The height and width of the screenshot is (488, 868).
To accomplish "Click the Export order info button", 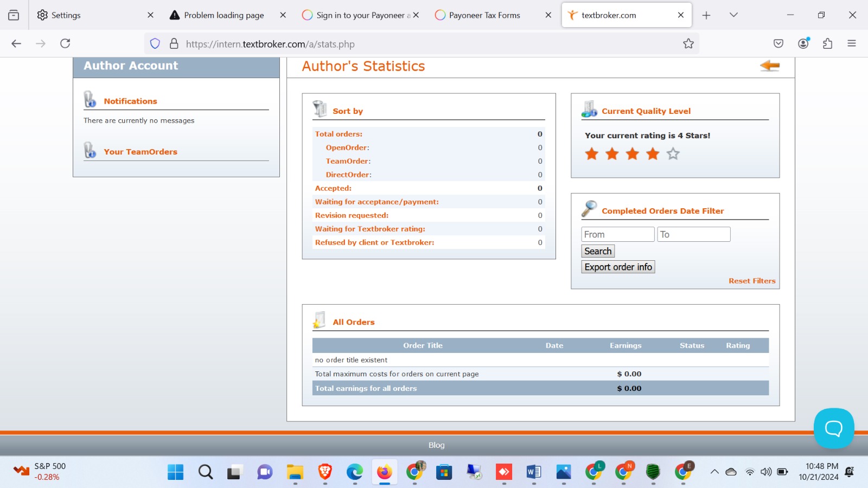I will (618, 267).
